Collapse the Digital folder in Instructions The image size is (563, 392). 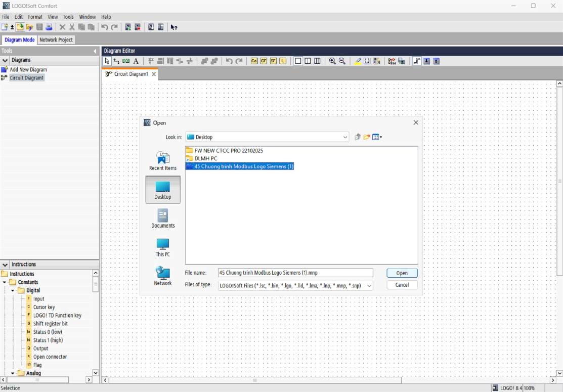pyautogui.click(x=13, y=291)
